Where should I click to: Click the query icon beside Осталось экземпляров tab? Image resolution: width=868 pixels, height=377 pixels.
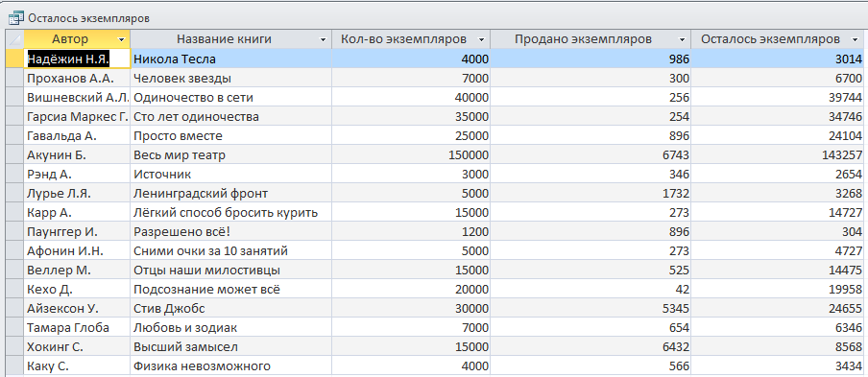click(16, 18)
